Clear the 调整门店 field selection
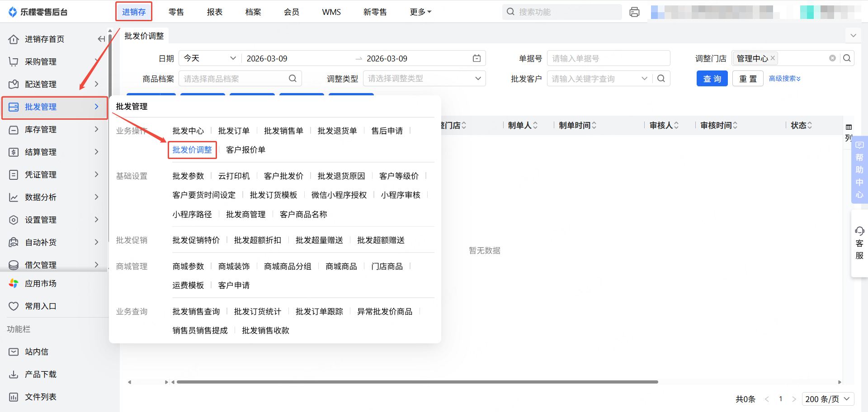This screenshot has width=868, height=412. [832, 58]
